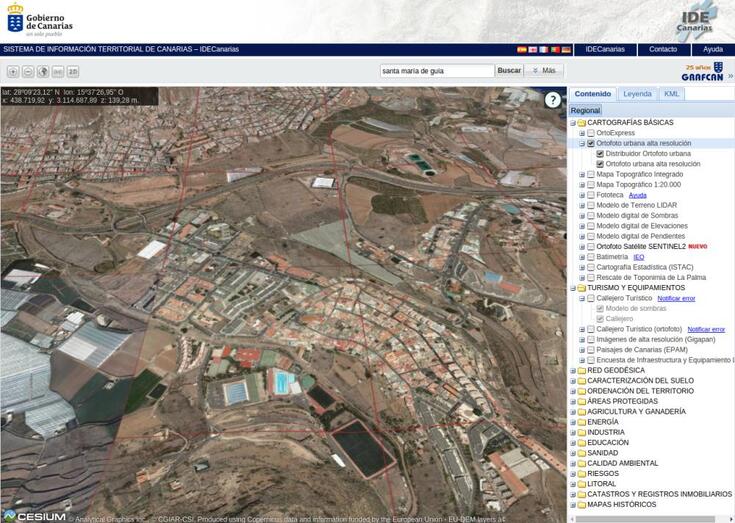This screenshot has height=523, width=735.
Task: Click the zoom in (+) map button
Action: 13,71
